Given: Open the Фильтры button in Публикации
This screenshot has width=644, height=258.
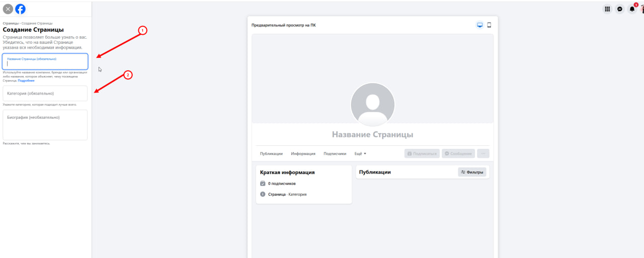Looking at the screenshot, I should coord(472,172).
